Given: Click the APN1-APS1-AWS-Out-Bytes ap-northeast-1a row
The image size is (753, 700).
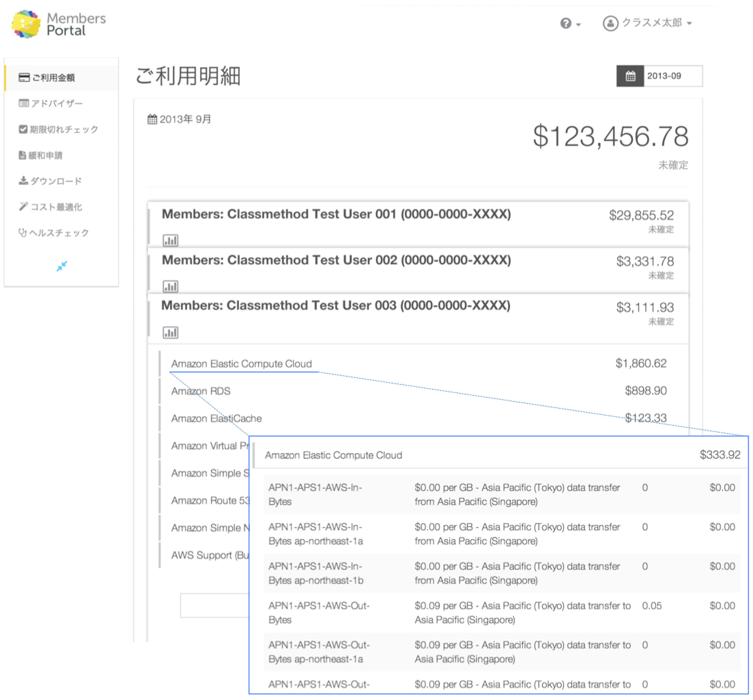Looking at the screenshot, I should [502, 652].
